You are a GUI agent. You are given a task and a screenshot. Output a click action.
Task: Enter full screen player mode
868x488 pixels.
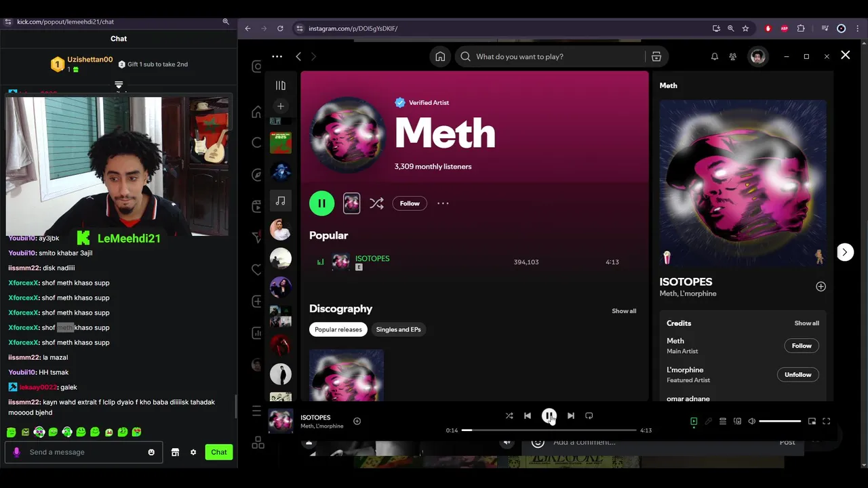(x=826, y=421)
